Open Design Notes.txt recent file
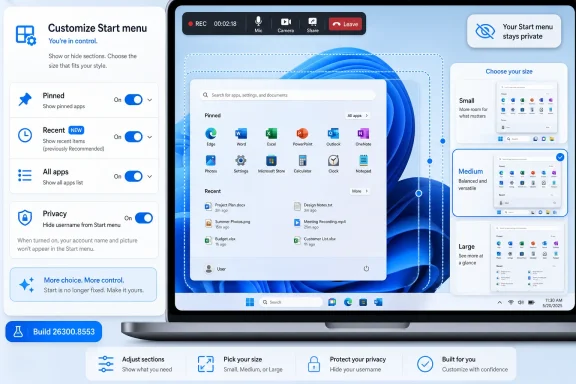This screenshot has width=576, height=384. point(313,207)
